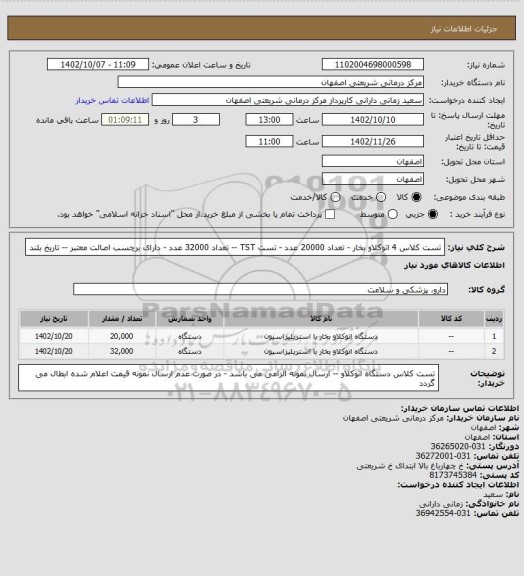
Task: Click the item name in row 2
Action: [x=321, y=352]
